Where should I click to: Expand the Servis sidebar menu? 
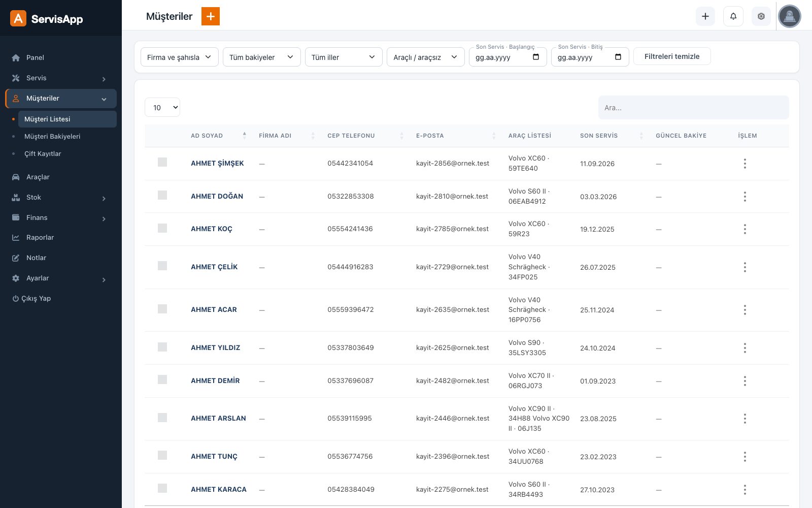click(61, 78)
